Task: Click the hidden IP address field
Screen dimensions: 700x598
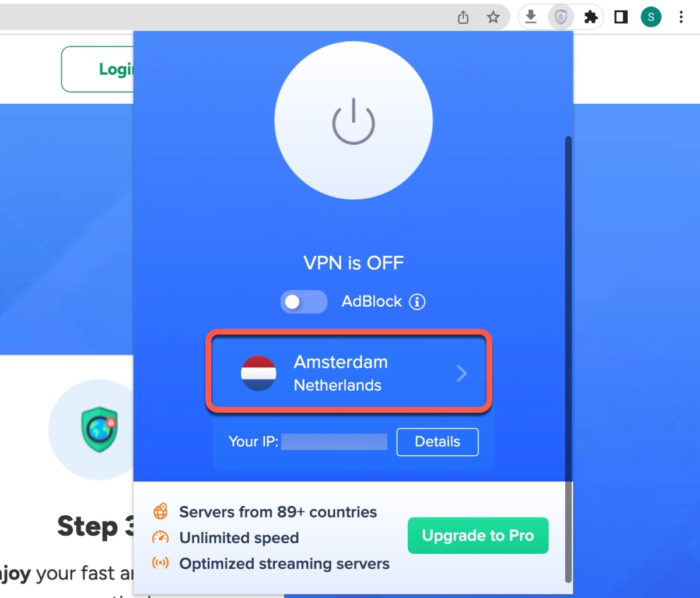Action: click(334, 442)
